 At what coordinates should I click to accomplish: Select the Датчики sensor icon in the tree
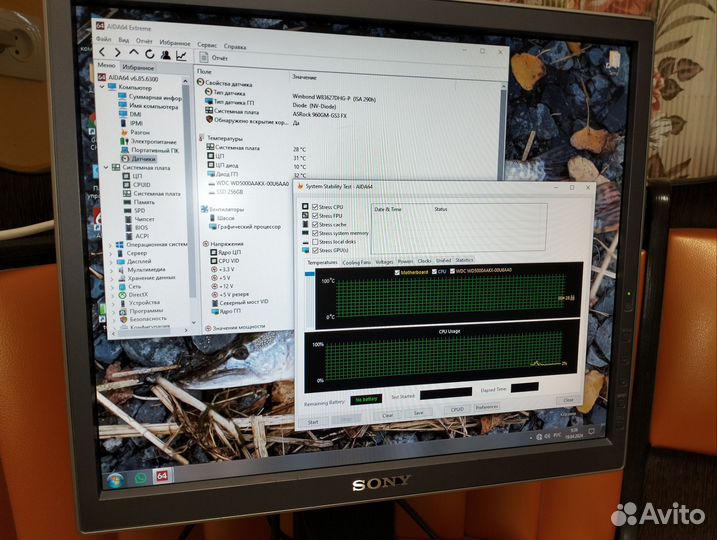(x=125, y=159)
